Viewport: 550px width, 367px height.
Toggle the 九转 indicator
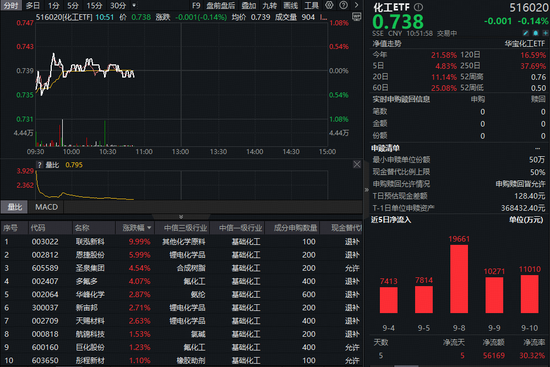[269, 6]
